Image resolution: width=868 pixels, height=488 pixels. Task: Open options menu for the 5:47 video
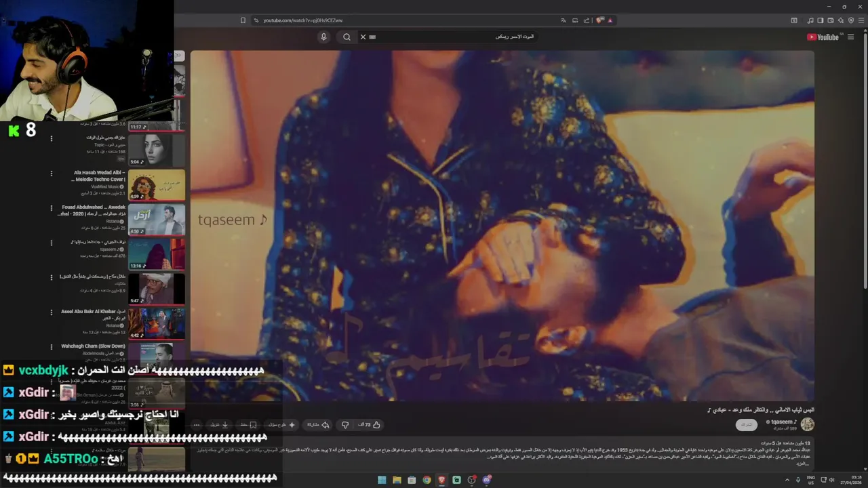[51, 279]
